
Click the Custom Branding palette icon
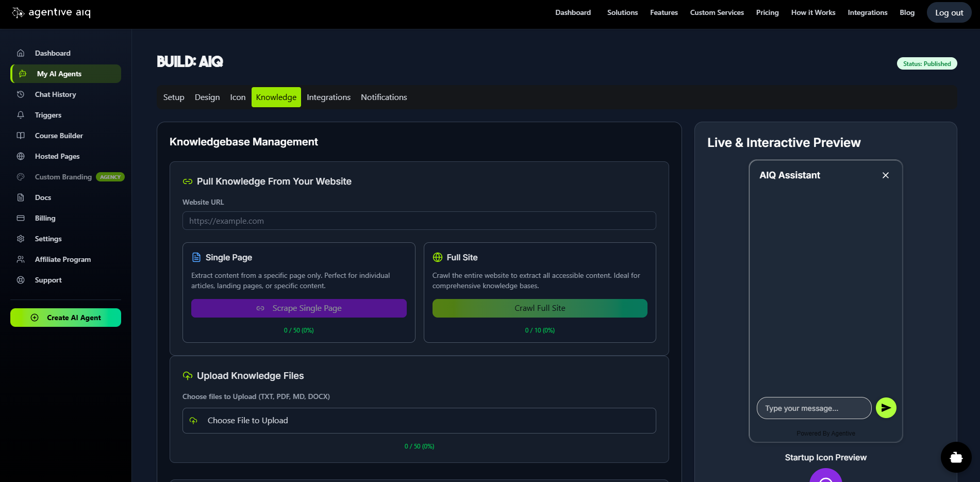(21, 177)
